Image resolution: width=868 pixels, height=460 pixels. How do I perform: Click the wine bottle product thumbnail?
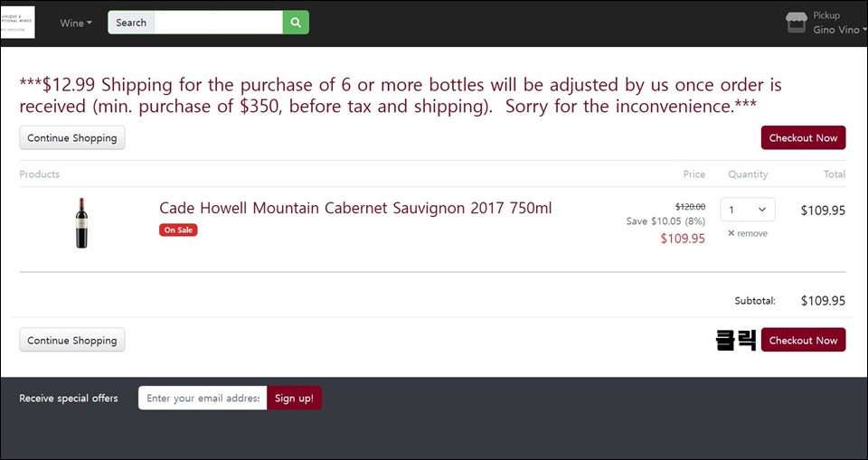[x=81, y=223]
